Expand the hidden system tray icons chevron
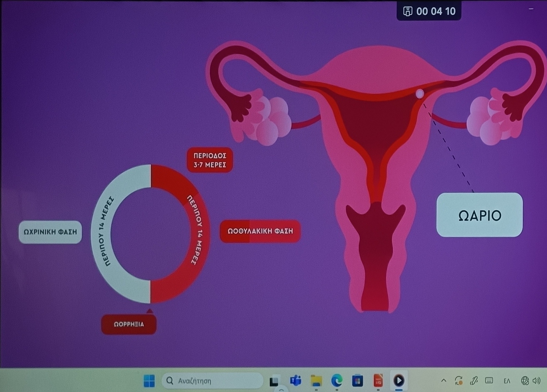This screenshot has height=392, width=547. click(444, 381)
